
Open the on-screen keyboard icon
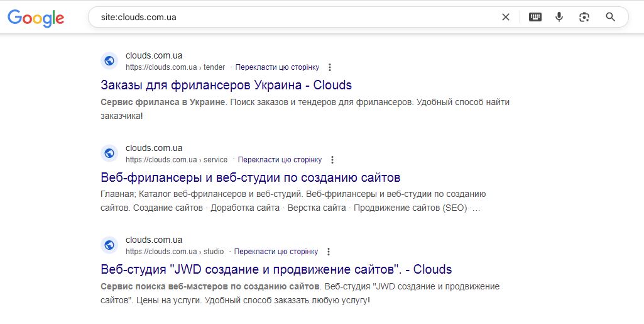[x=535, y=17]
